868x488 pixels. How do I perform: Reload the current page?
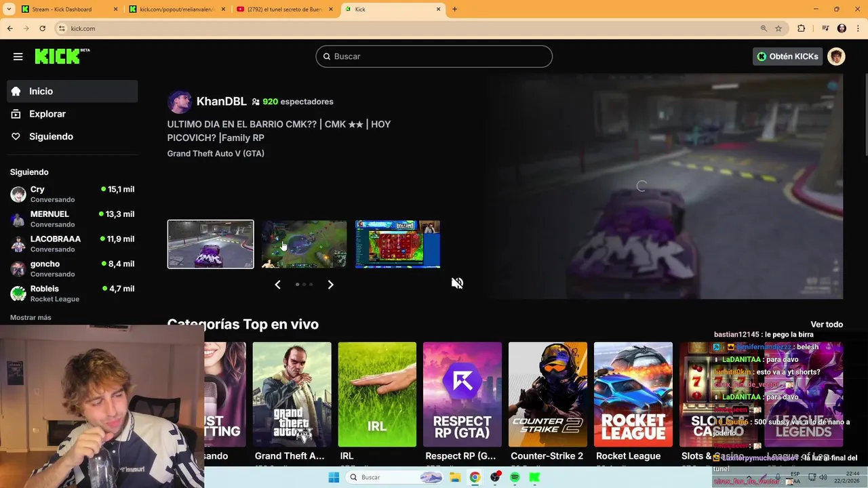(42, 28)
